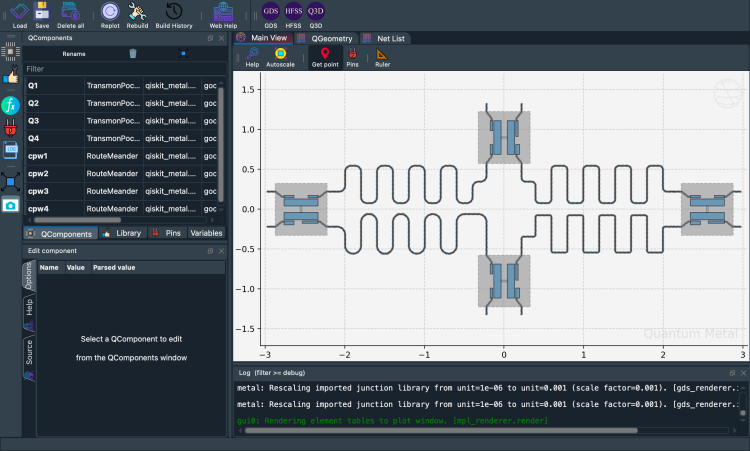Click the red plug sidebar icon
The width and height of the screenshot is (750, 451).
click(x=11, y=128)
